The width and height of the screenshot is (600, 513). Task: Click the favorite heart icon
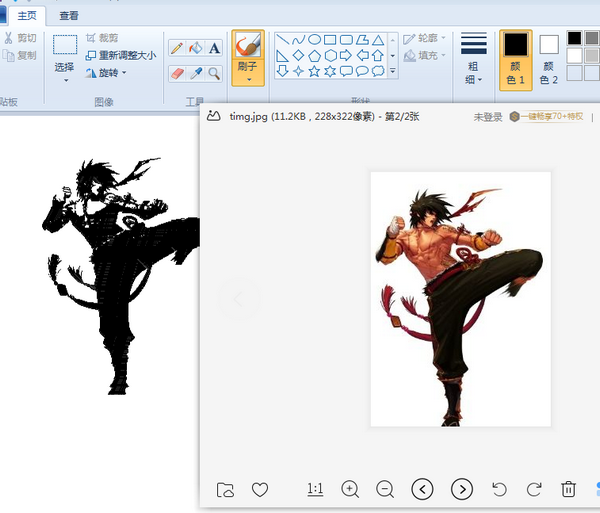click(x=260, y=489)
